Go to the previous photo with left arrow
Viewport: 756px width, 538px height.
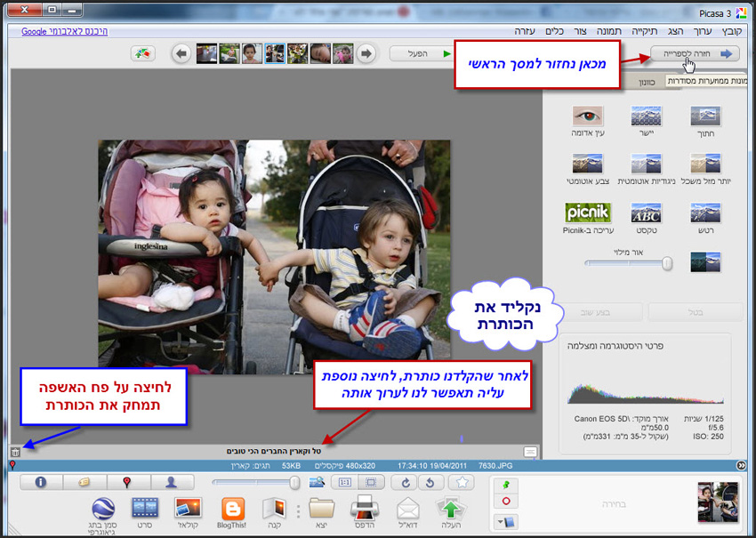(181, 53)
